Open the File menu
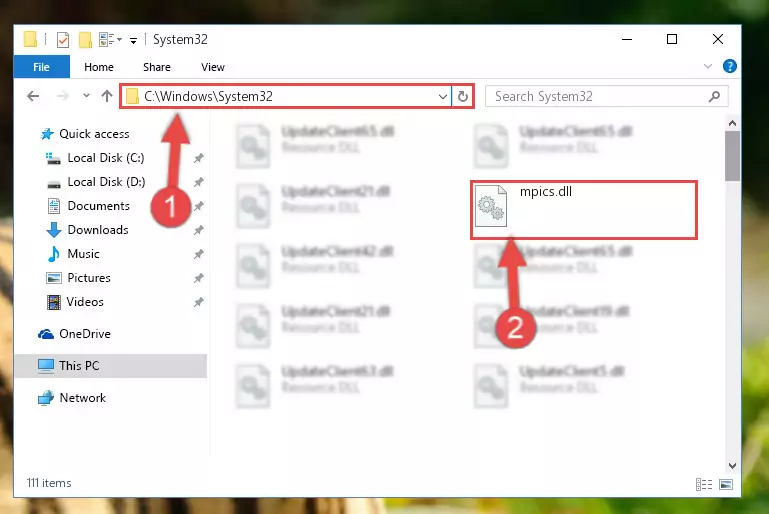The width and height of the screenshot is (769, 514). tap(42, 67)
